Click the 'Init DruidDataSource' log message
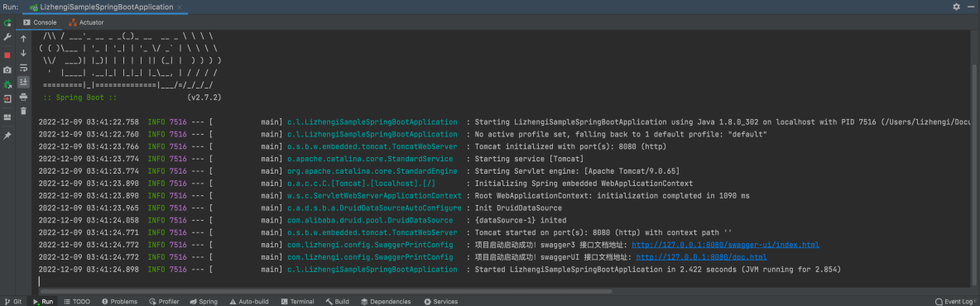The width and height of the screenshot is (980, 306). (518, 208)
